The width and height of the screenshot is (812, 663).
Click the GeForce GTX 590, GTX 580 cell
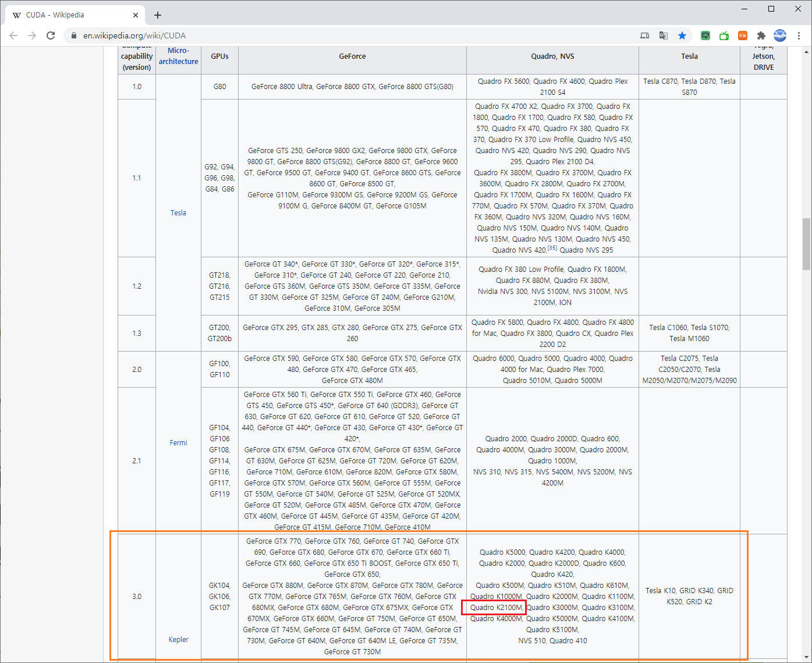(x=352, y=370)
